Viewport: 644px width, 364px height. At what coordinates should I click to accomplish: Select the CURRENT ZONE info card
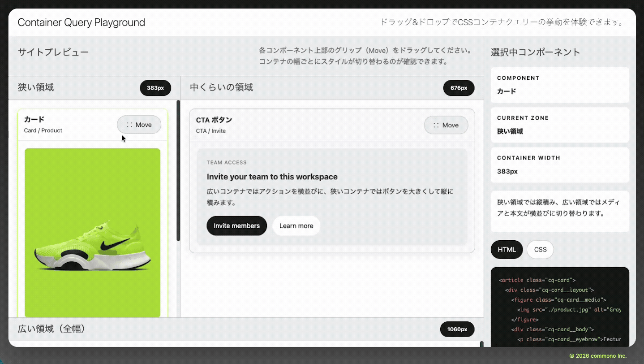pos(560,125)
